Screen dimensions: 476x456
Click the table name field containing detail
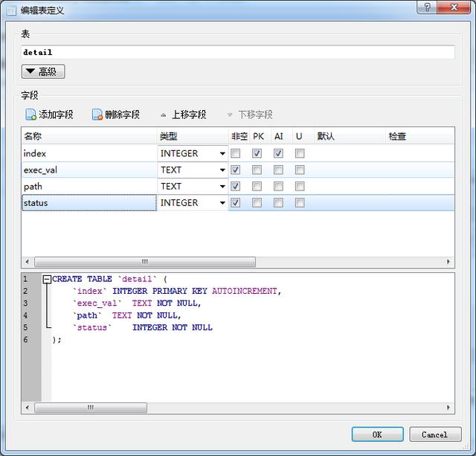(238, 52)
